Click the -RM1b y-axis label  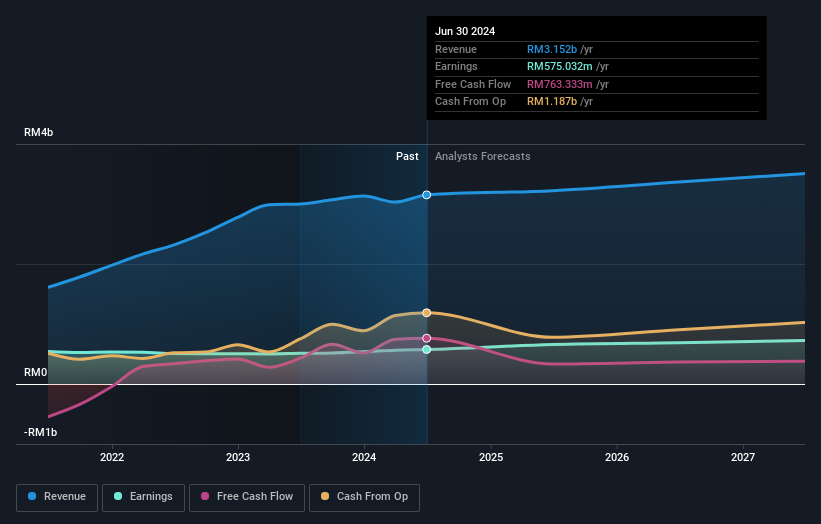40,432
